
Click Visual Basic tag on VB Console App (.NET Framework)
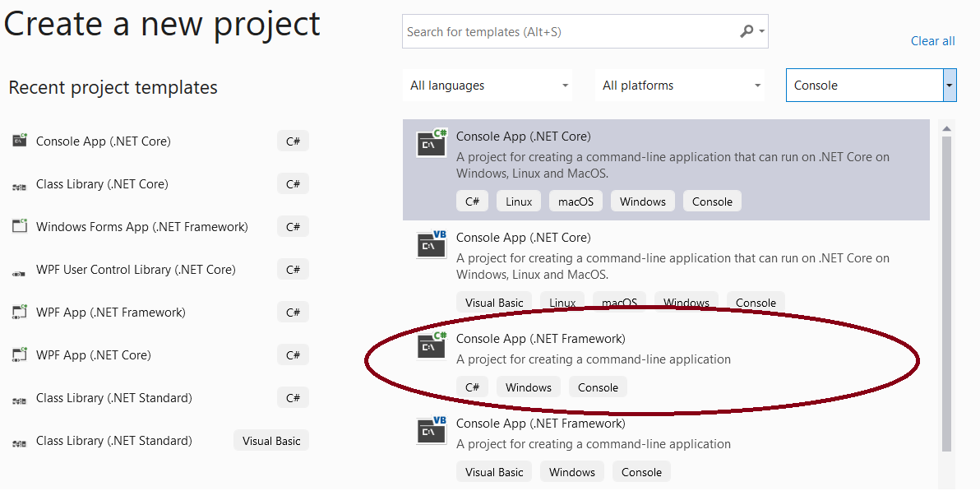point(494,472)
